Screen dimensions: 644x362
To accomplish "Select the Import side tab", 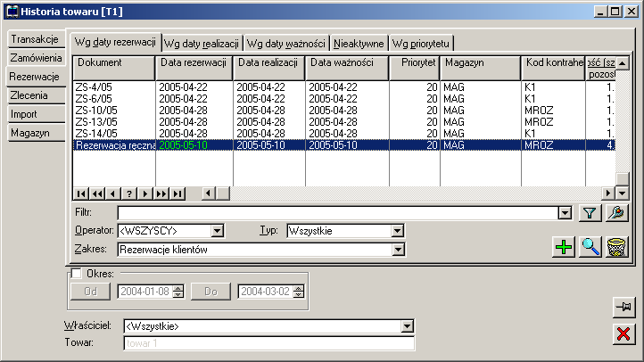I will (36, 114).
